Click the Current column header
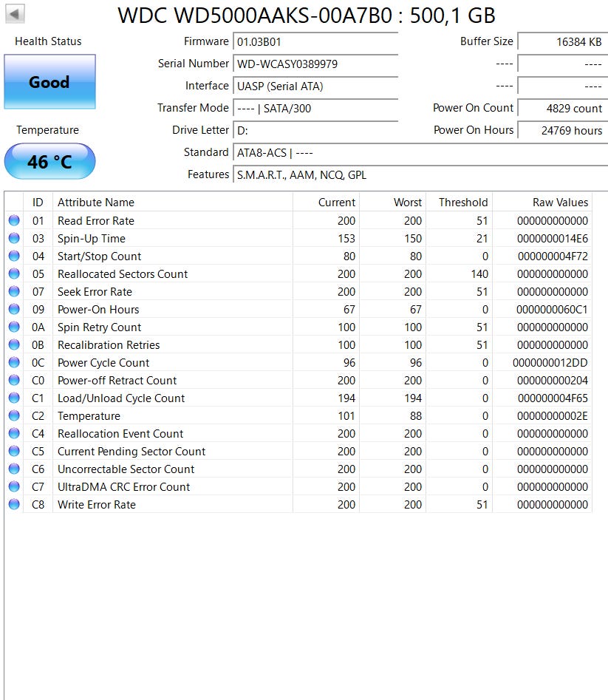 tap(326, 203)
